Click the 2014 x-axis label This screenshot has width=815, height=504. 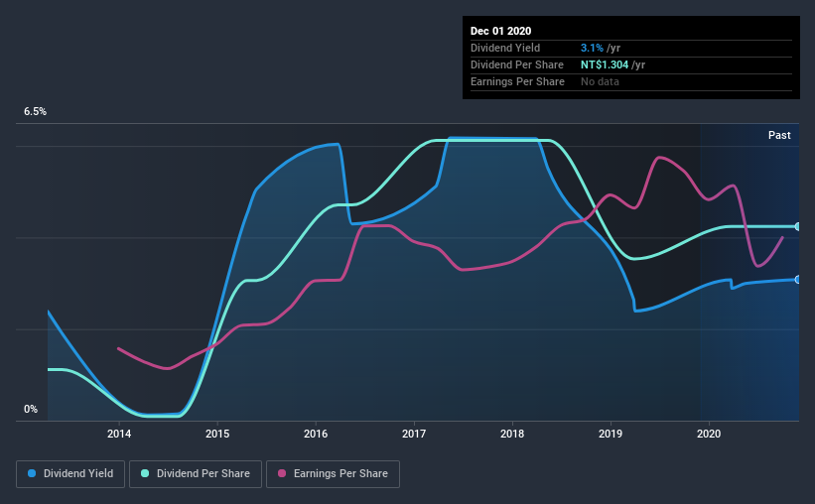tap(119, 434)
